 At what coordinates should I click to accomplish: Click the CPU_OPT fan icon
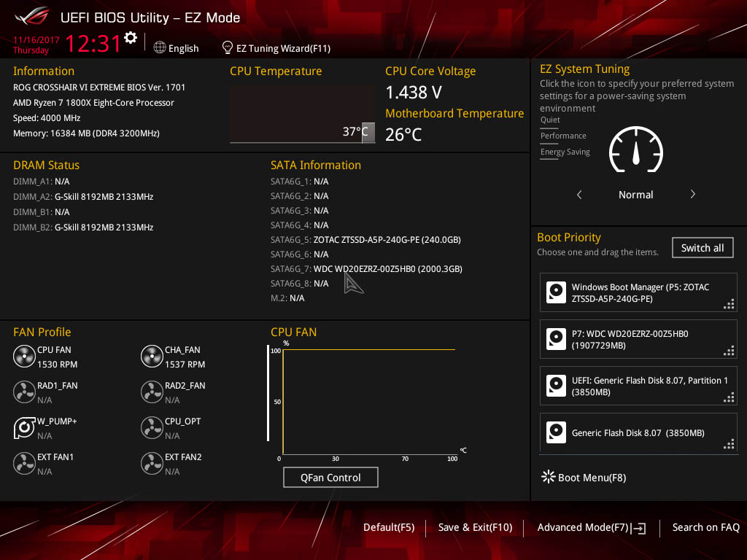coord(152,427)
